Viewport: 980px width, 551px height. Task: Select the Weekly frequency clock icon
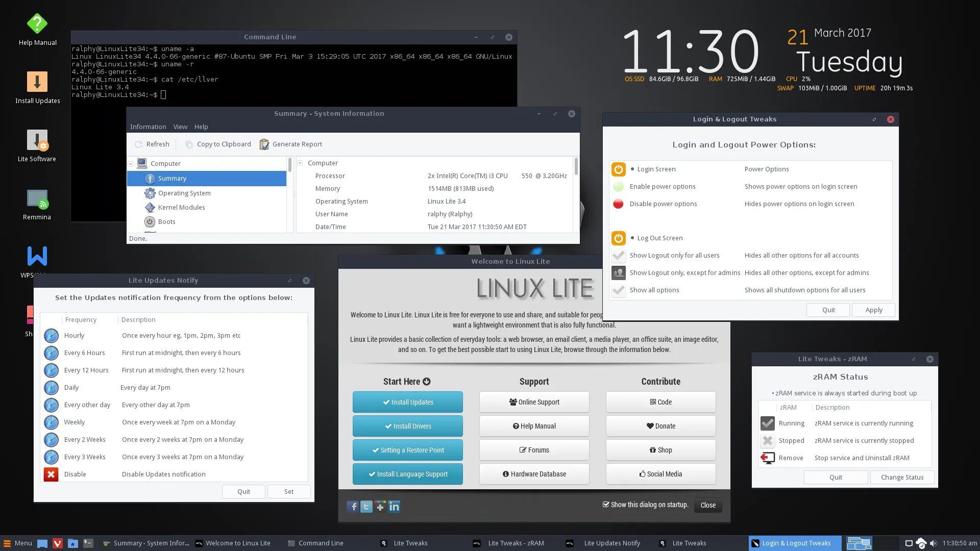pos(51,422)
